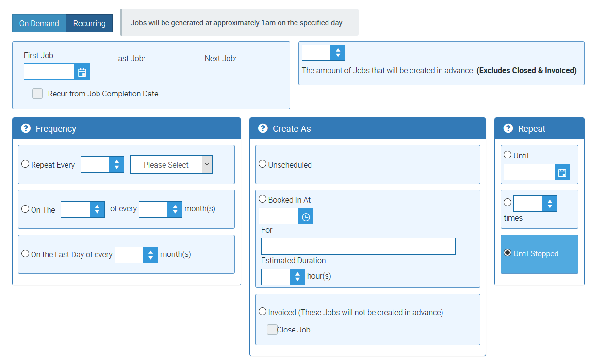Choose the Invoiced radio option

point(262,312)
